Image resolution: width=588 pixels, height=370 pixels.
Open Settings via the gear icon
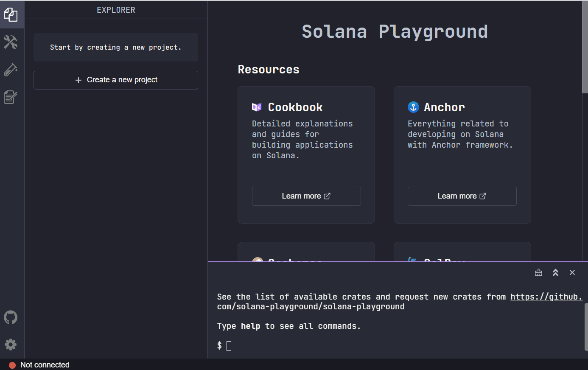click(x=11, y=344)
